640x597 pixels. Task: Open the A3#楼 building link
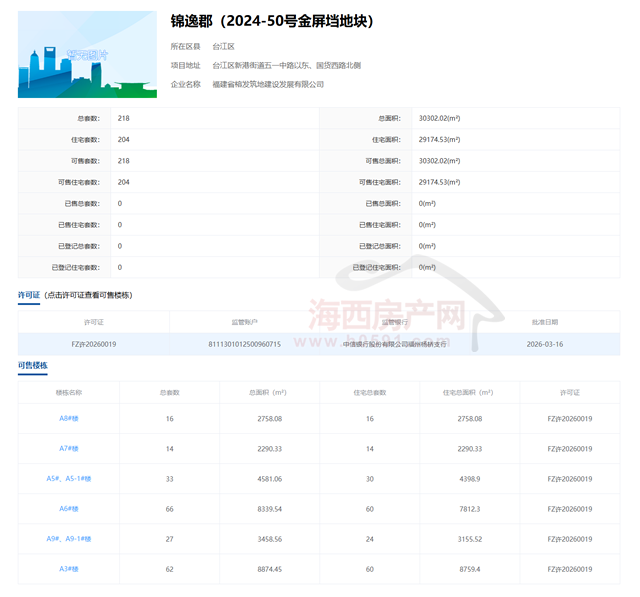point(69,569)
